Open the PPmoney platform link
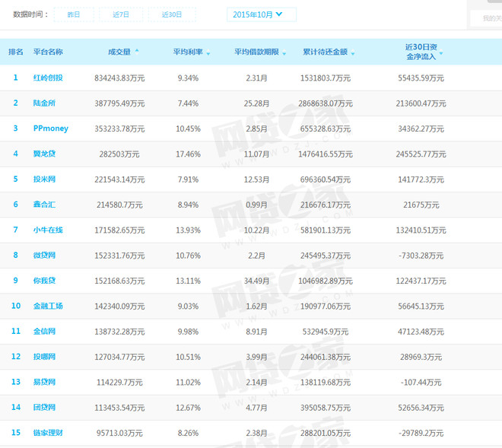Viewport: 502px width, 448px height. click(51, 129)
